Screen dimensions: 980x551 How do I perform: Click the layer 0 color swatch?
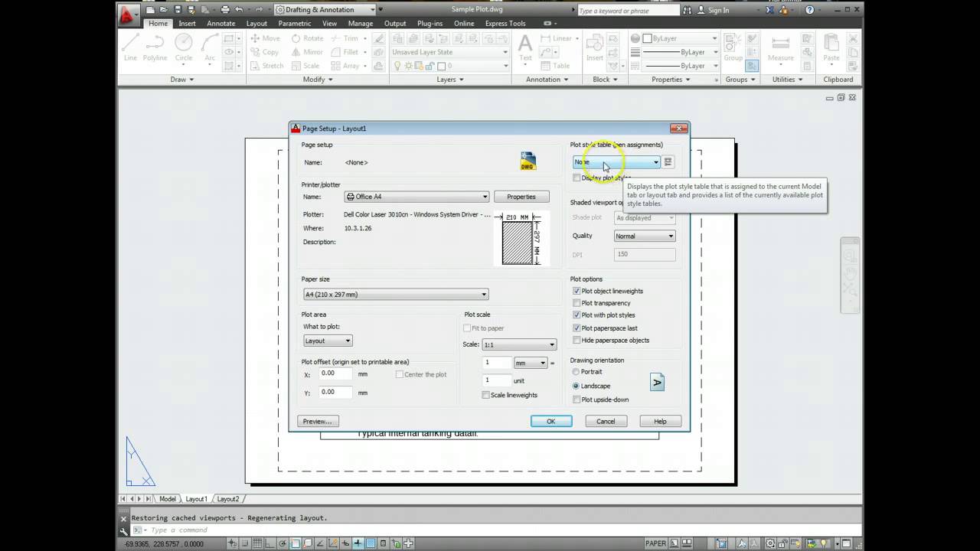(x=442, y=66)
